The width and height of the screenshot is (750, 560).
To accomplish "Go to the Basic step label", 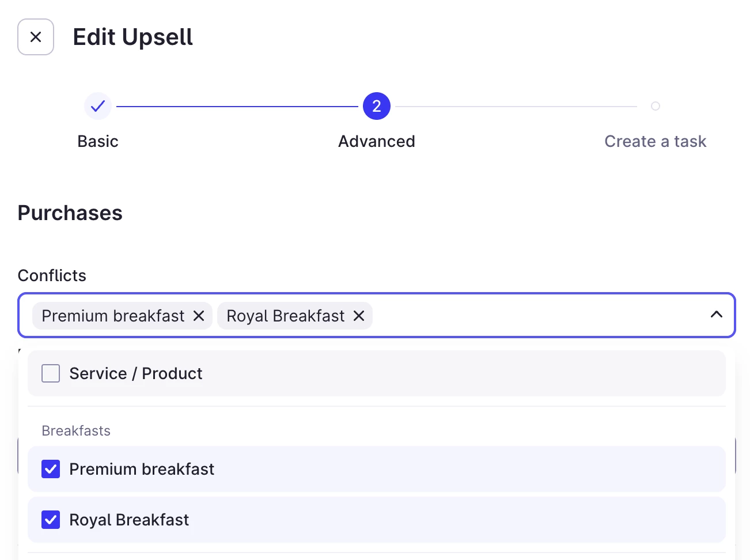I will 98,141.
